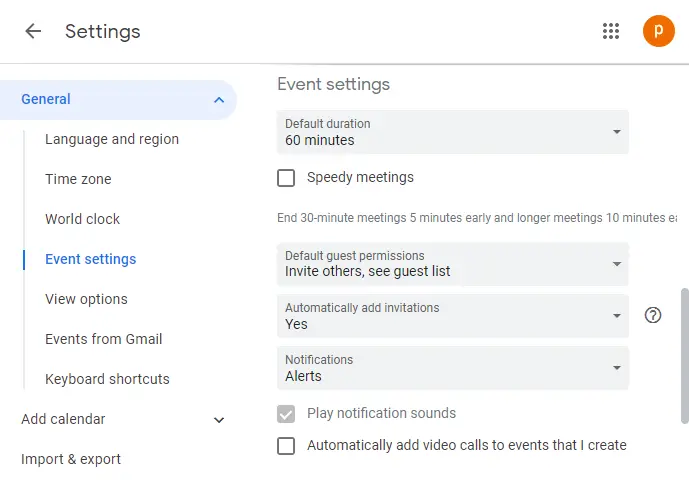
Task: Jump to the View options section
Action: [x=86, y=299]
